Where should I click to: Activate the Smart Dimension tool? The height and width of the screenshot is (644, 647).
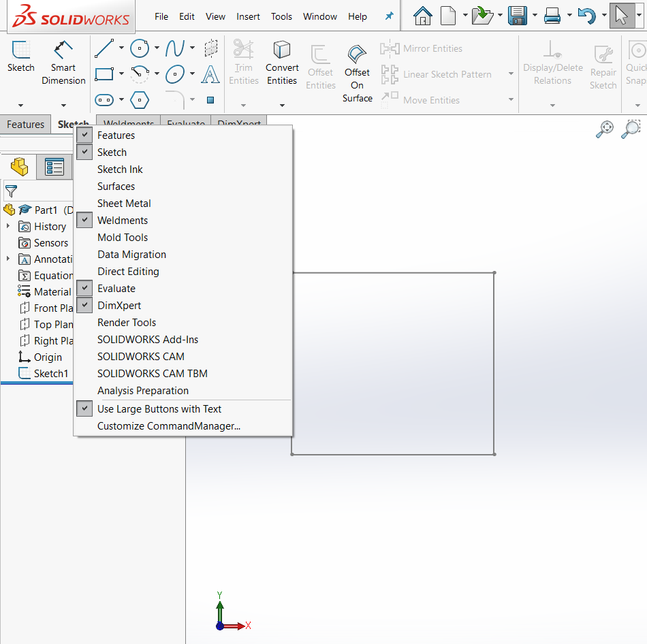[63, 63]
